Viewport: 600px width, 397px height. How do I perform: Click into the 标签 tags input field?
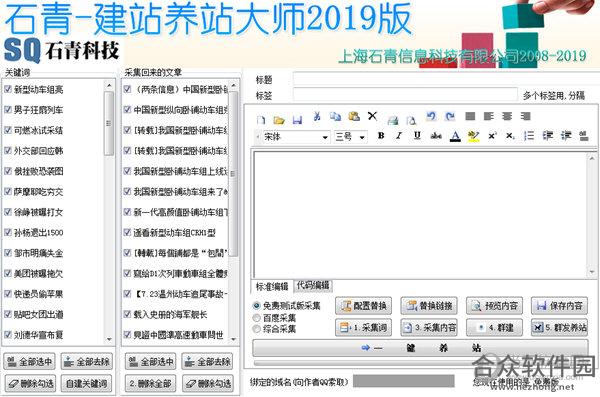point(405,95)
